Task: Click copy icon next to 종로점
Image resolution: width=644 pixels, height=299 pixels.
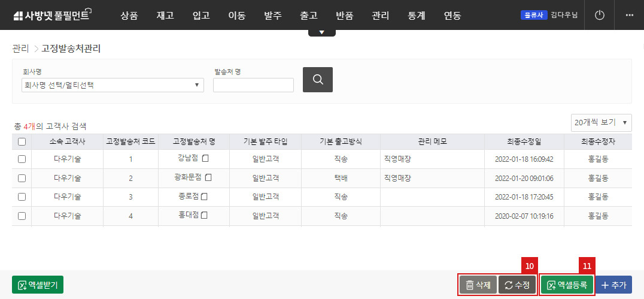Action: point(204,197)
